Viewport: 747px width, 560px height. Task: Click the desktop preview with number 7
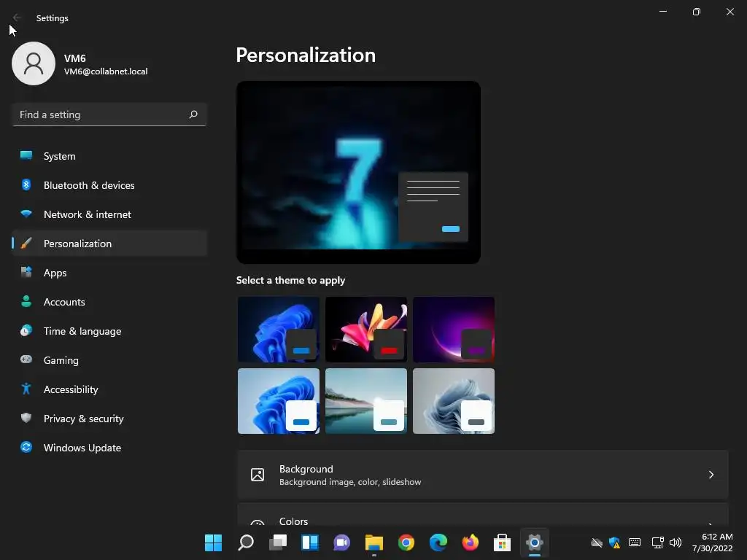pos(358,172)
